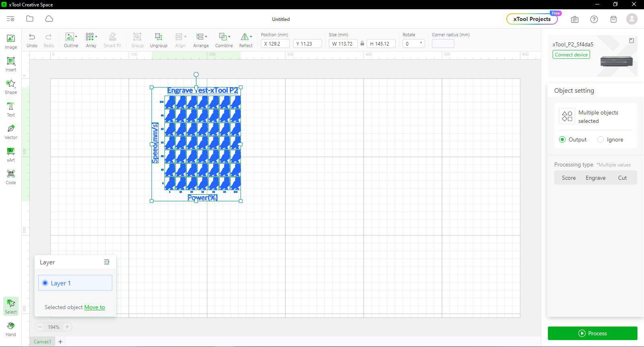
Task: Switch to the Canvas1 tab
Action: point(42,342)
